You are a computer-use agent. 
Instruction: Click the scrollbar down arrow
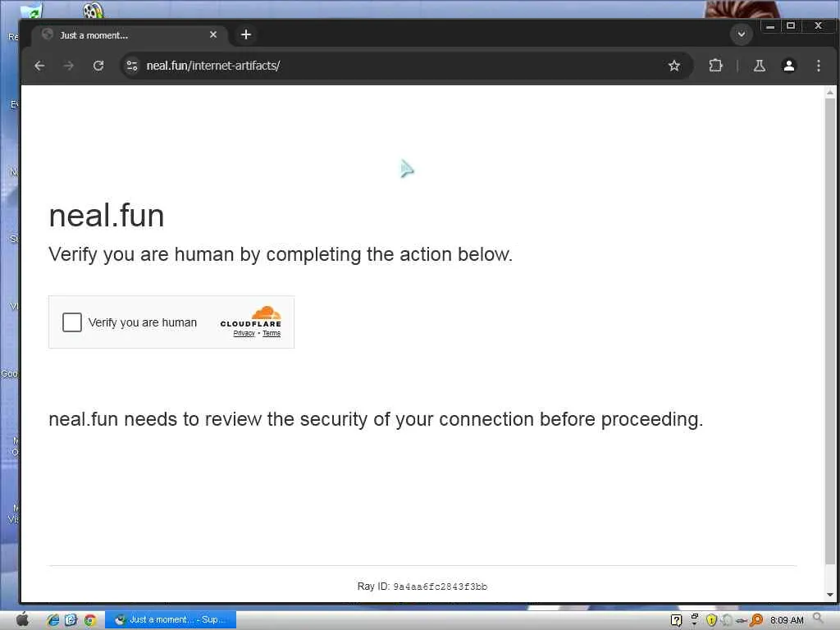(x=830, y=595)
